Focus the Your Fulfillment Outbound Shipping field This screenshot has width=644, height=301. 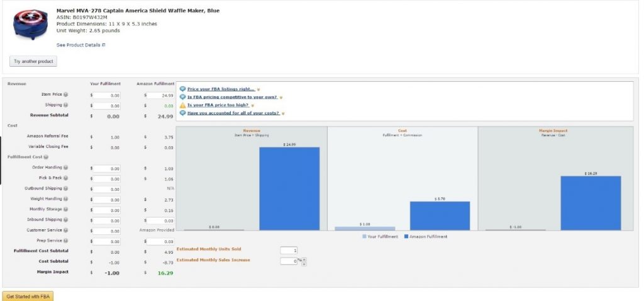click(x=106, y=190)
